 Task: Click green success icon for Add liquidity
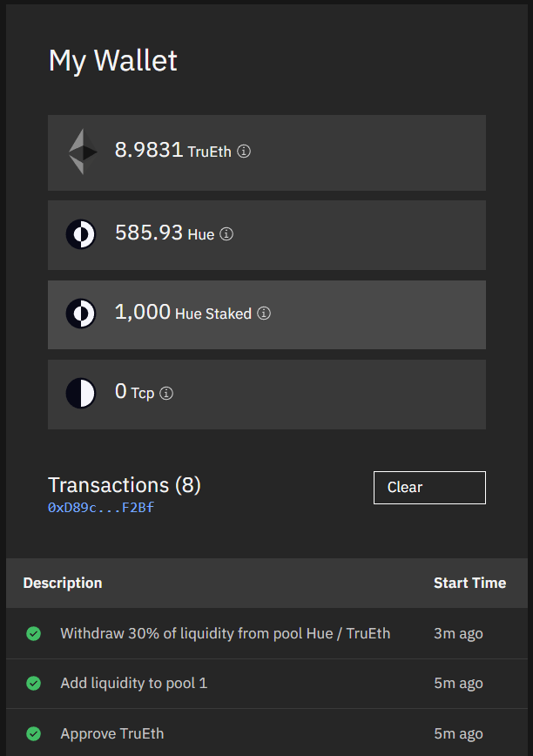tap(34, 684)
